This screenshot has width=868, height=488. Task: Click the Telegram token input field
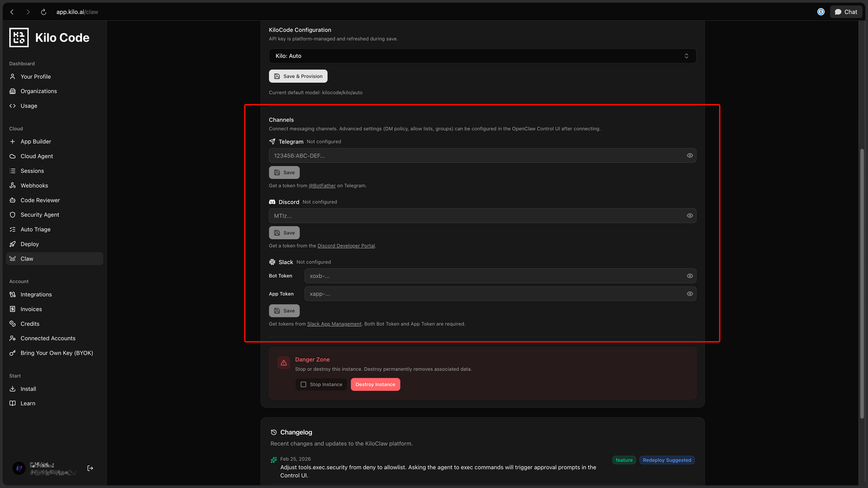482,156
